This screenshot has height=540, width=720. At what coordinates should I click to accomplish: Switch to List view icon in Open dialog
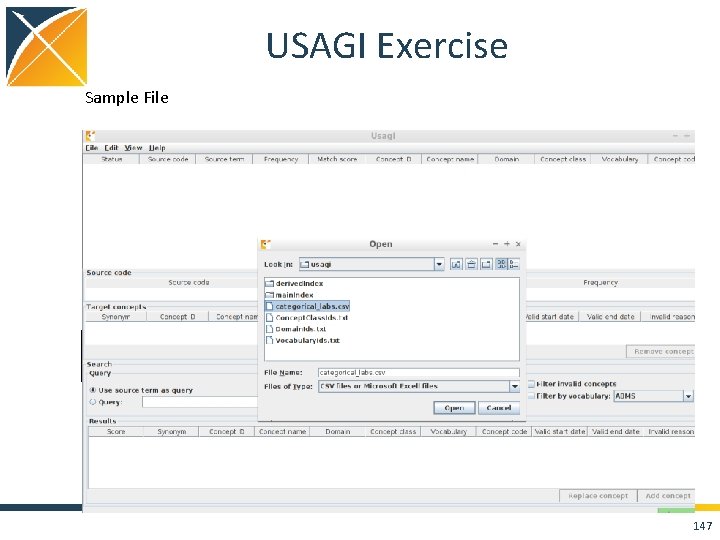501,264
